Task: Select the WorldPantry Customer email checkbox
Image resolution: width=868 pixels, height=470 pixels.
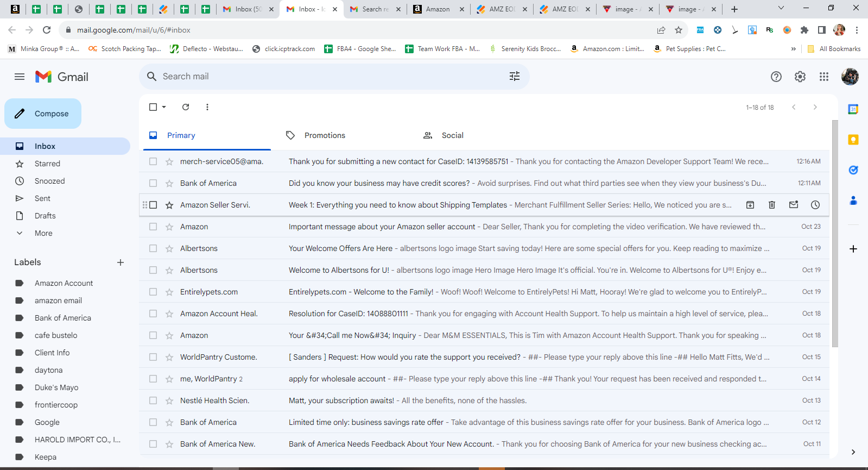Action: tap(153, 357)
